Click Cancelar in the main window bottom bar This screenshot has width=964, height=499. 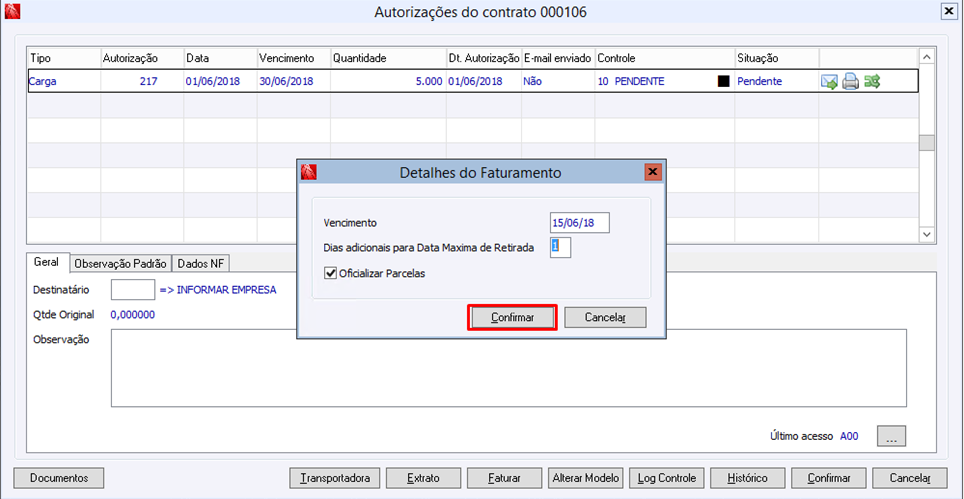click(x=910, y=477)
